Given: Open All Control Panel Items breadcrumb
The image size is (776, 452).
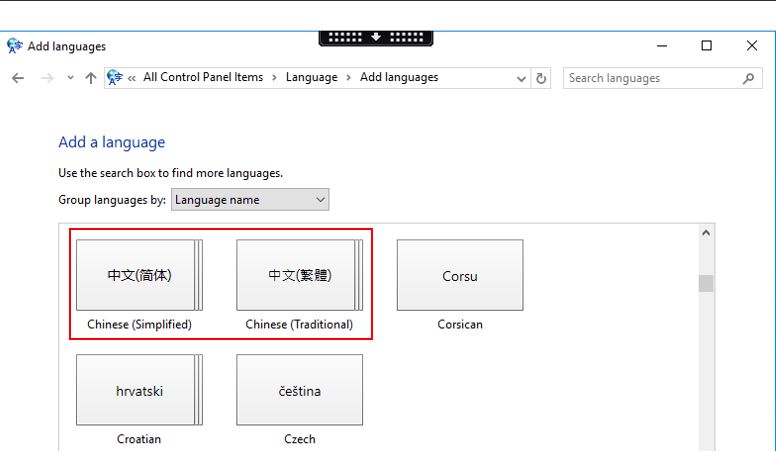Looking at the screenshot, I should click(203, 77).
